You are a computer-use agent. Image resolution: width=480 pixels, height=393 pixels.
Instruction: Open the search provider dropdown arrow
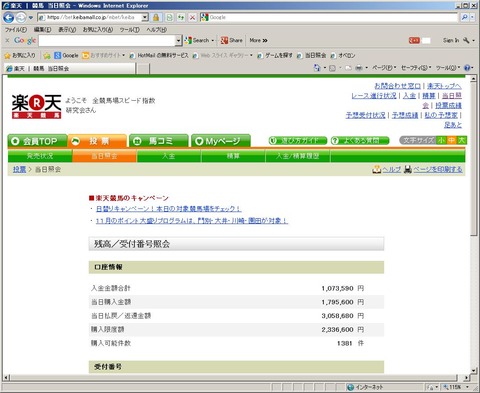click(472, 17)
